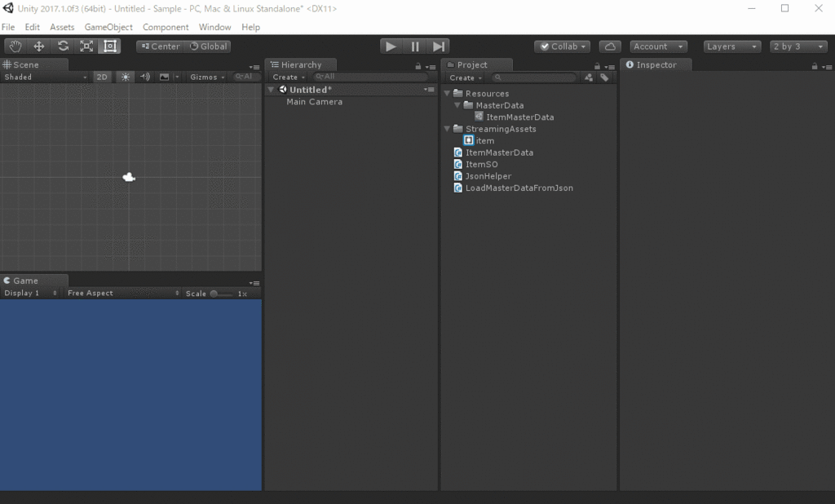
Task: Open the cloud Services button
Action: 610,46
